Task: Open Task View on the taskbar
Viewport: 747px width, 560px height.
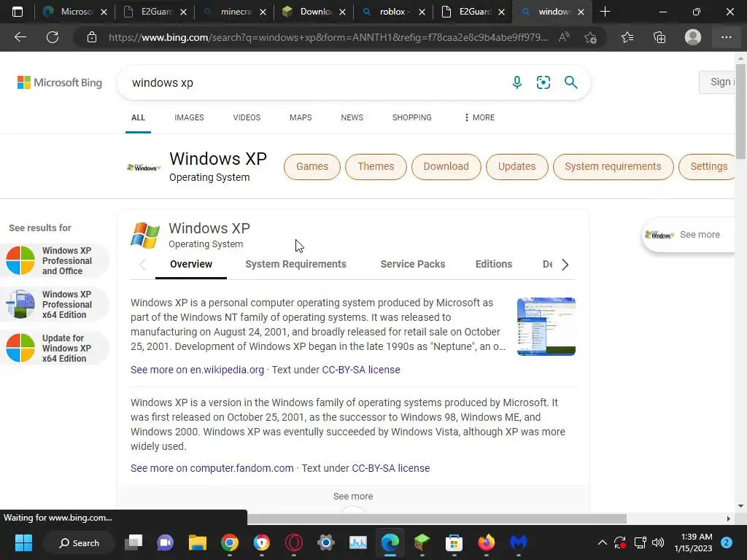Action: (x=133, y=542)
